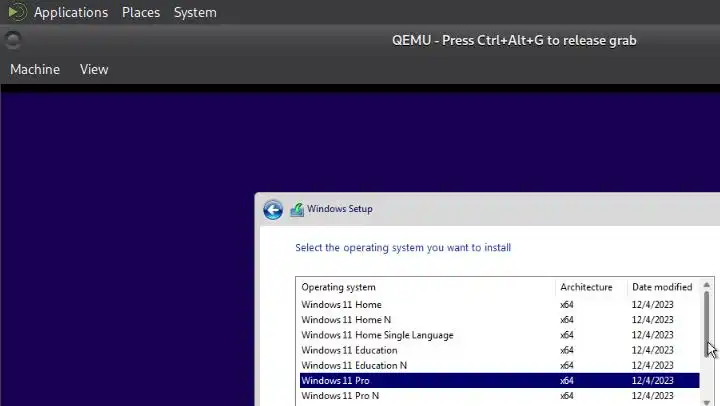Click the desktop environment logo icon
This screenshot has height=406, width=720.
[x=17, y=12]
